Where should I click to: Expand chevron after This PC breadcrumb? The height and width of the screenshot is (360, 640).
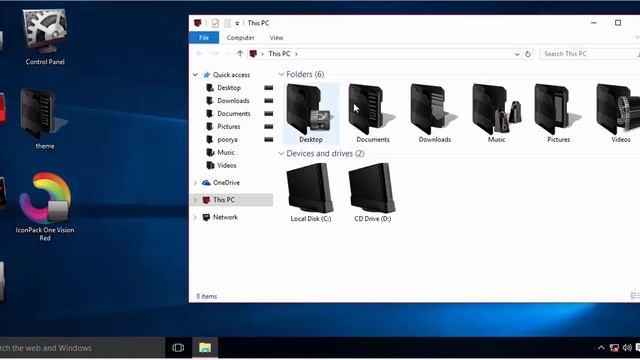click(x=296, y=54)
